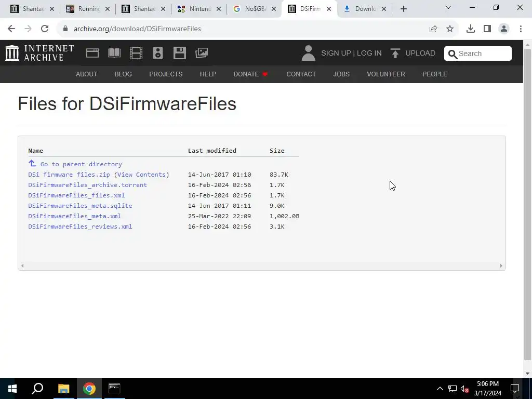
Task: Open the Internet Archive logo home link
Action: (39, 54)
